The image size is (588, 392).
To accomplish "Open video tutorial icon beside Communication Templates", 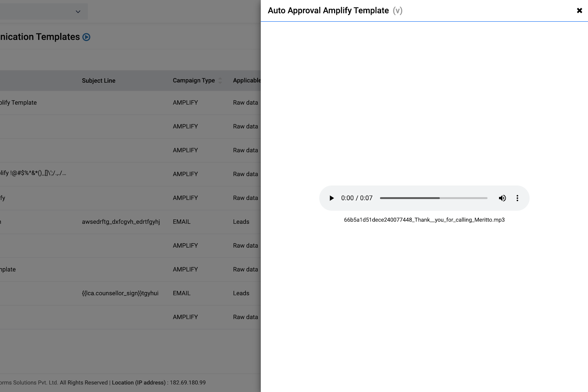I will coord(86,37).
